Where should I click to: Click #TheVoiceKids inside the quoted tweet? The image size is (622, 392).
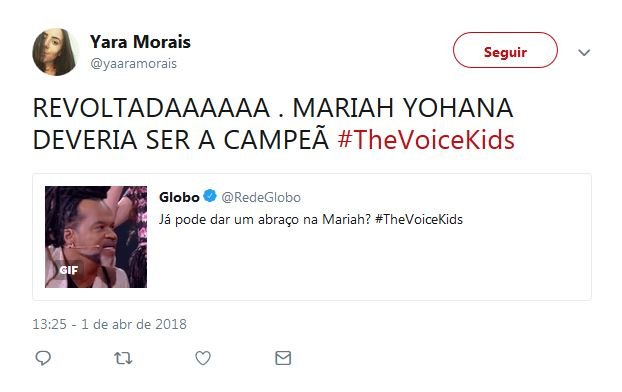pos(419,219)
